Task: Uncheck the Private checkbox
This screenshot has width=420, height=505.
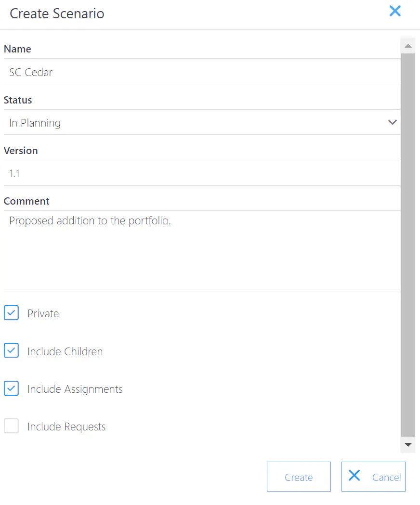Action: 11,313
